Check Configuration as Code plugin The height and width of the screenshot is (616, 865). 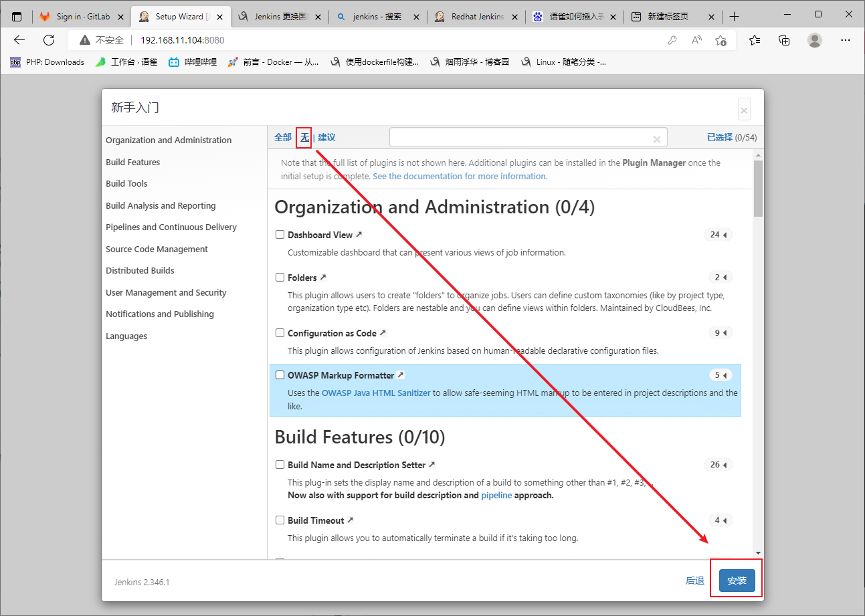(x=280, y=332)
